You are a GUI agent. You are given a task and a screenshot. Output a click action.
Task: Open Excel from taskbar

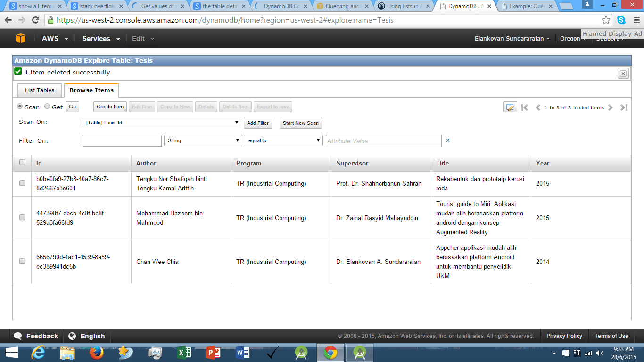tap(184, 353)
